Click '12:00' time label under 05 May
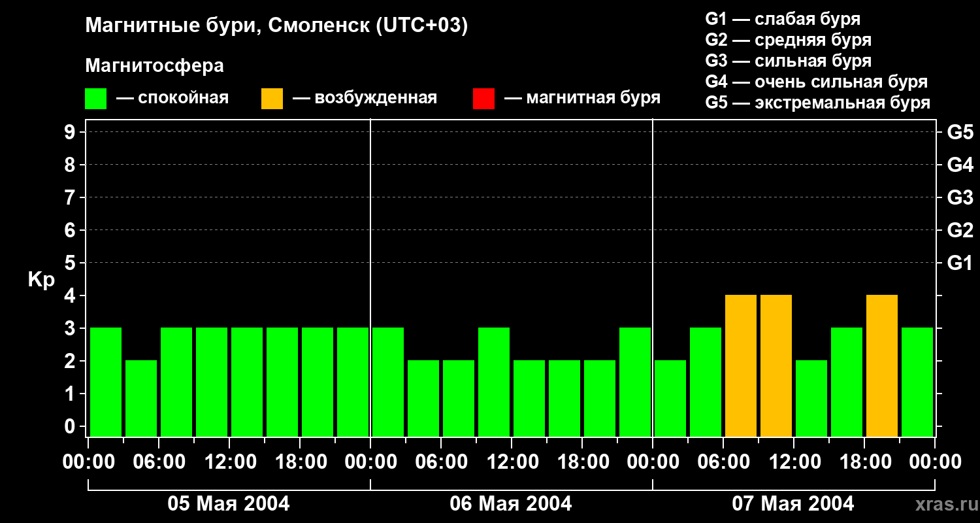 click(229, 462)
